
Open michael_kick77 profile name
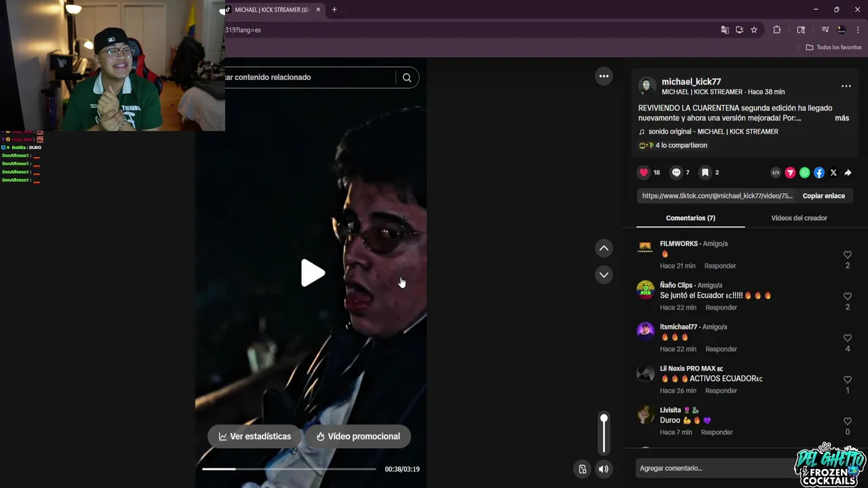691,81
